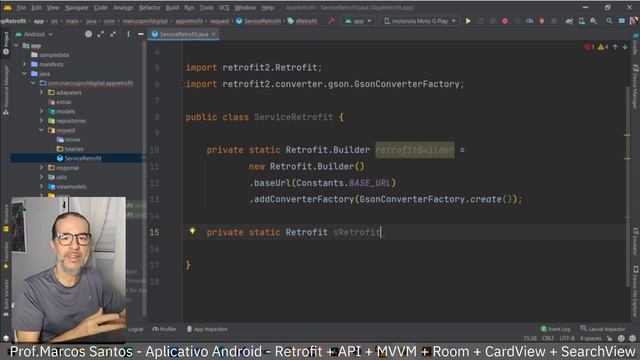Open the Layout Inspector tool window
The image size is (640, 360).
click(602, 329)
